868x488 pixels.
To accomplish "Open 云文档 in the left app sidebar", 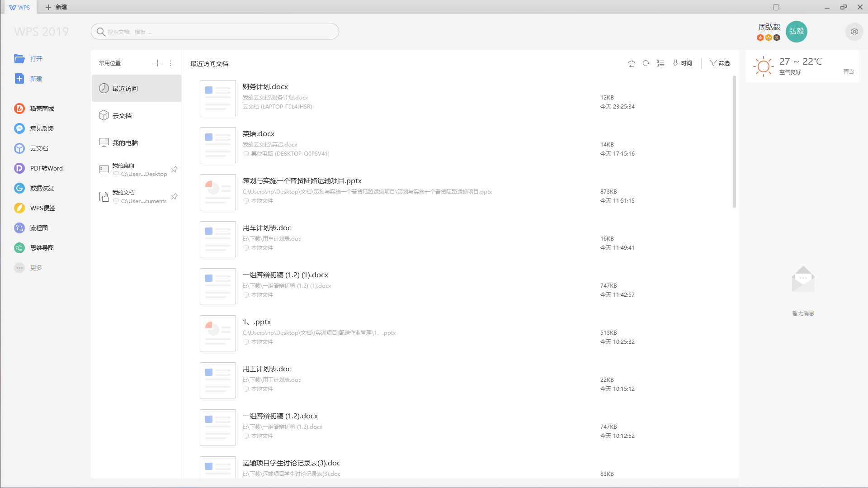I will pyautogui.click(x=31, y=148).
